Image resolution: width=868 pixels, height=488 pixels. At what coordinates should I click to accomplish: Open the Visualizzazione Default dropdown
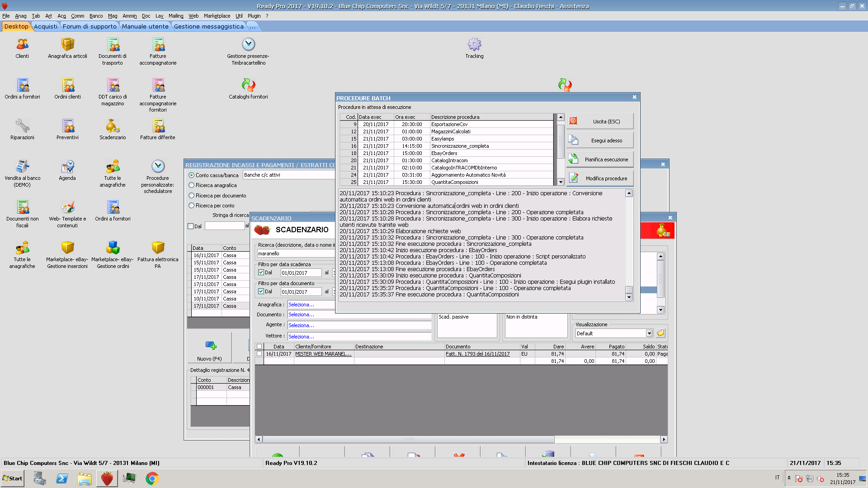pos(649,333)
